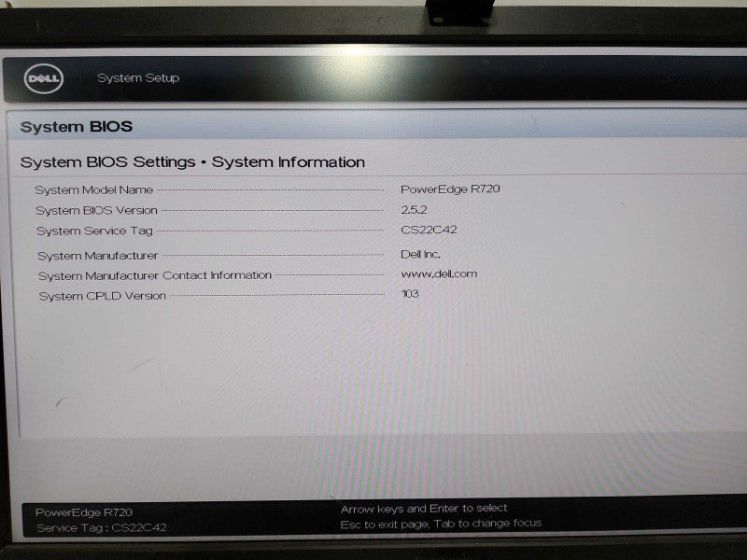Select the System Service Tag label
Screen dimensions: 747x560
95,231
